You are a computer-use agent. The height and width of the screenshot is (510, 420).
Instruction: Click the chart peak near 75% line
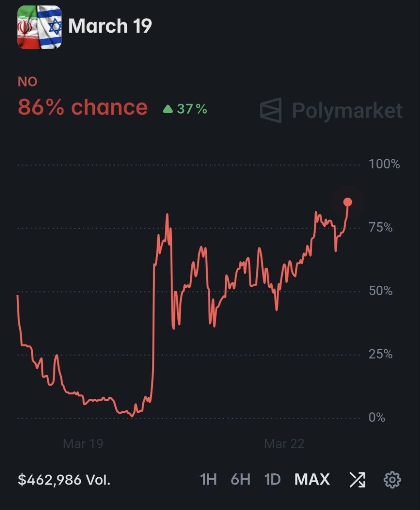coord(167,215)
